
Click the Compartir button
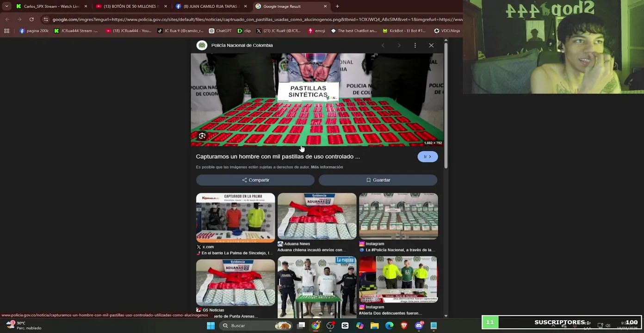255,180
